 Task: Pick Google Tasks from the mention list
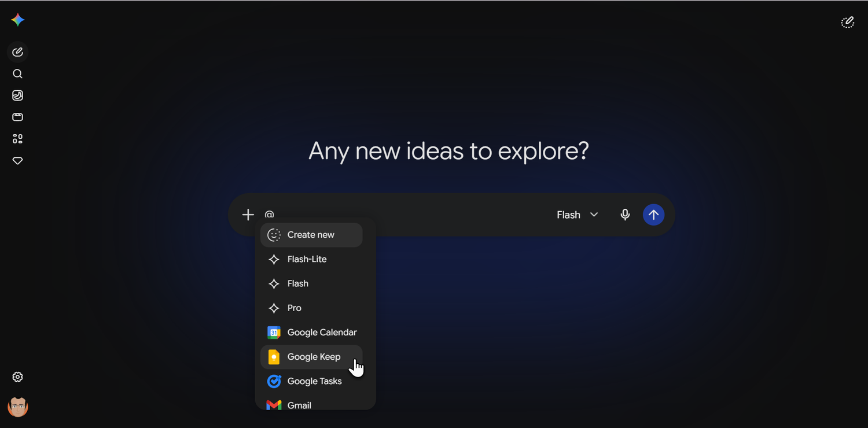pos(311,381)
